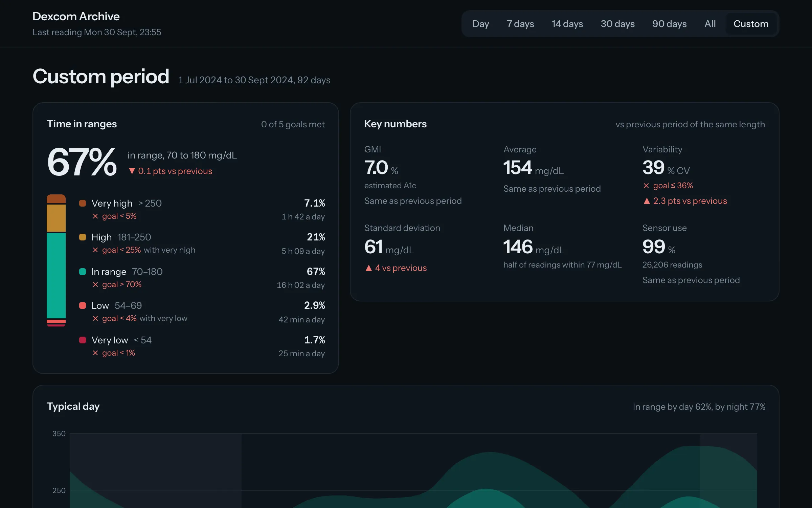
Task: Click the '26,206 readings' text
Action: tap(672, 265)
